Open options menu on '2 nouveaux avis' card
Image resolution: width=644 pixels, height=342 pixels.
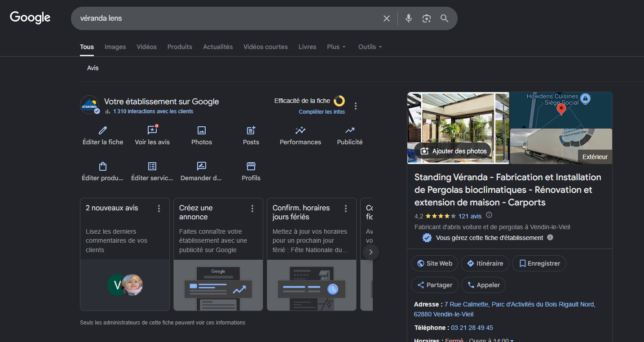(159, 209)
